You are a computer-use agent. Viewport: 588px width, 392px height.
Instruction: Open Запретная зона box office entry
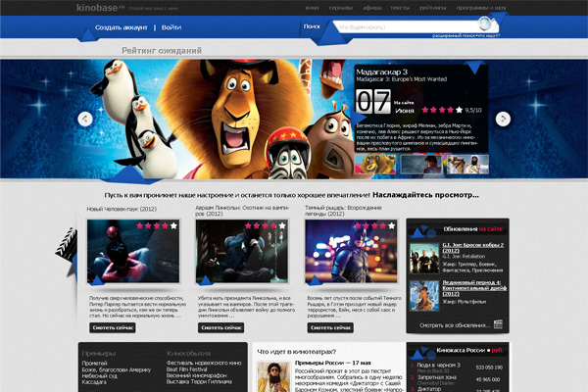436,377
